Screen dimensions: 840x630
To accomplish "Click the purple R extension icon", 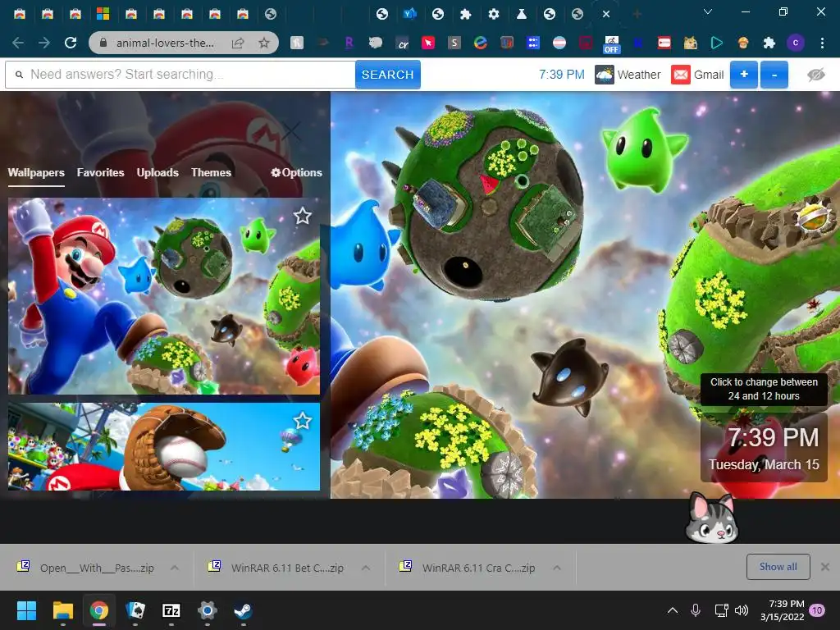I will [349, 43].
